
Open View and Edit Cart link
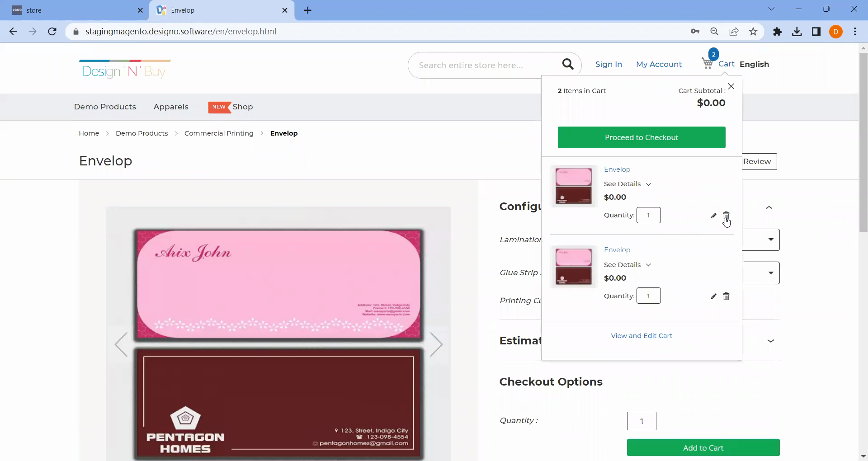pyautogui.click(x=641, y=336)
